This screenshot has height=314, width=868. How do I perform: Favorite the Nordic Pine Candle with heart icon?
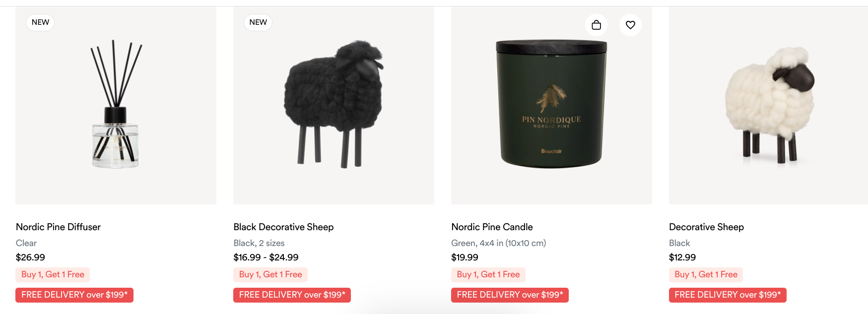630,25
